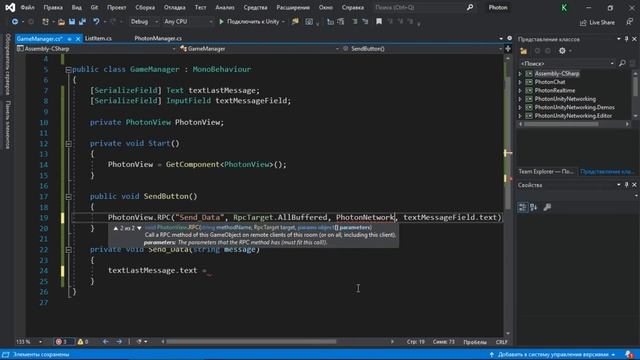Screen dimensions: 640x360
Task: Click the error count indicator in status strip
Action: (x=63, y=342)
